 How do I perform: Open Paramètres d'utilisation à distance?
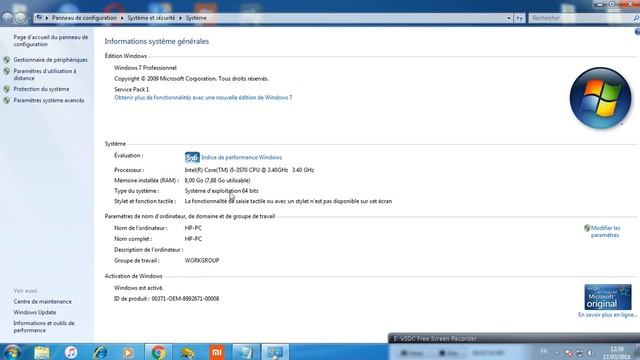(44, 74)
